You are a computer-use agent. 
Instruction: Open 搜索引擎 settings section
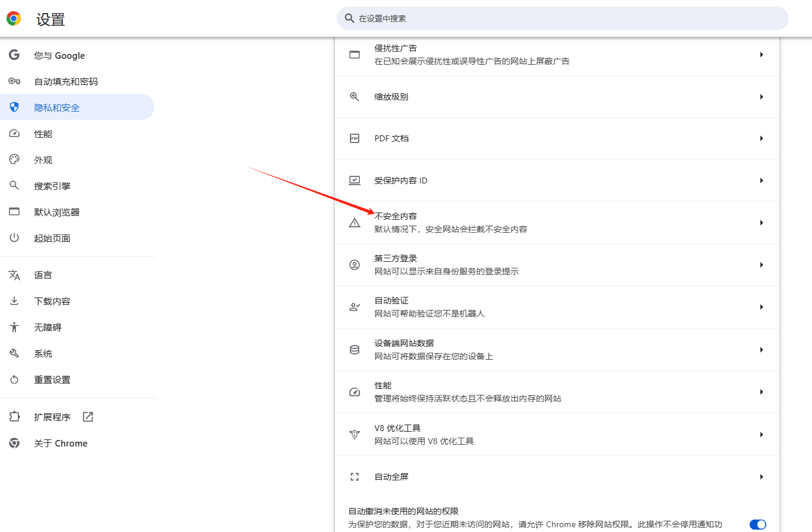(x=77, y=186)
